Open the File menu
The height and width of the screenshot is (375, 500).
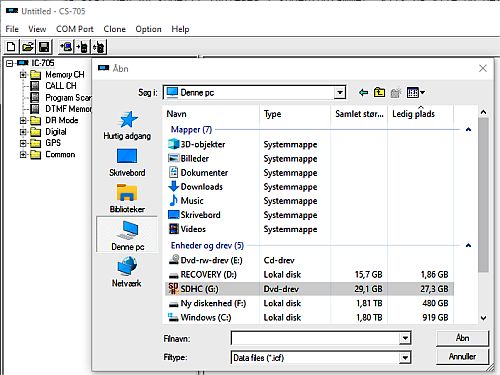pos(12,29)
